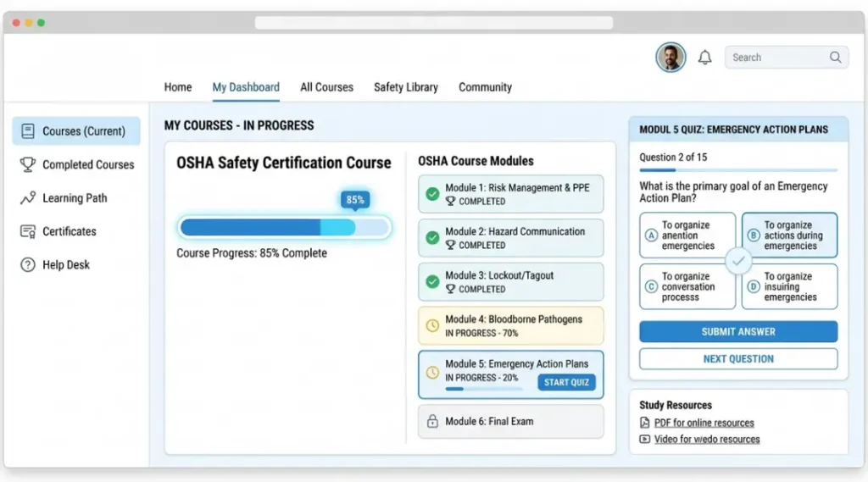868x482 pixels.
Task: Click the trophy beside Module 3 COMPLETED
Action: coord(450,289)
